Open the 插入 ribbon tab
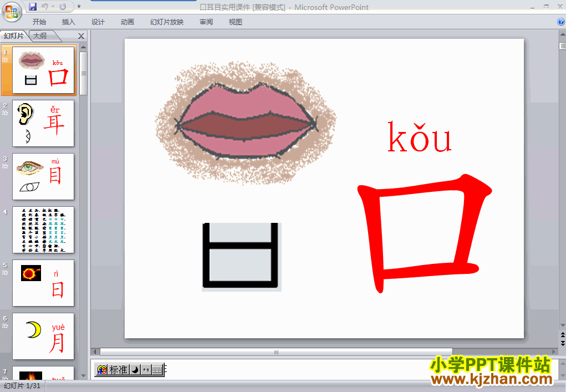566x392 pixels. point(68,22)
